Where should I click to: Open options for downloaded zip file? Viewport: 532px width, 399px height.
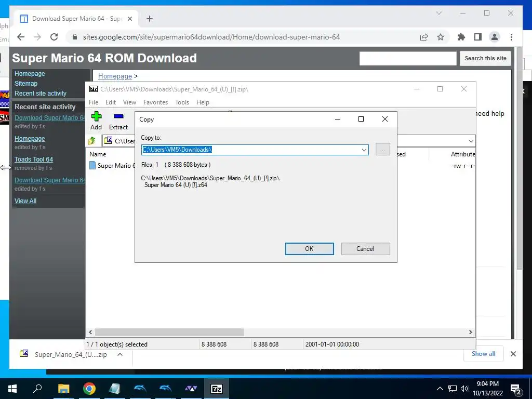120,354
